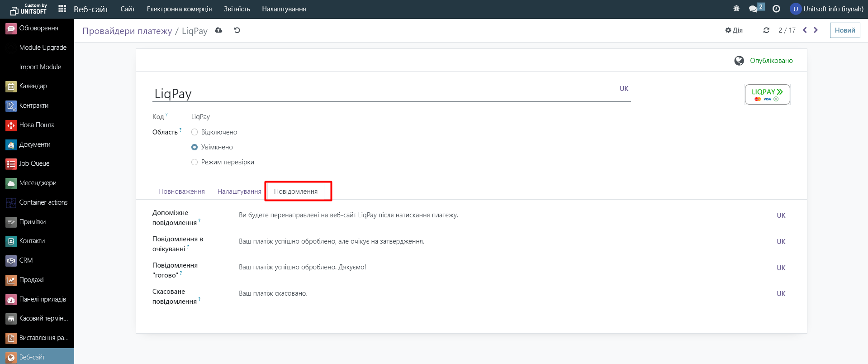Viewport: 868px width, 364px height.
Task: Click the 'Ваш платіж скасовано.' text
Action: coord(273,293)
